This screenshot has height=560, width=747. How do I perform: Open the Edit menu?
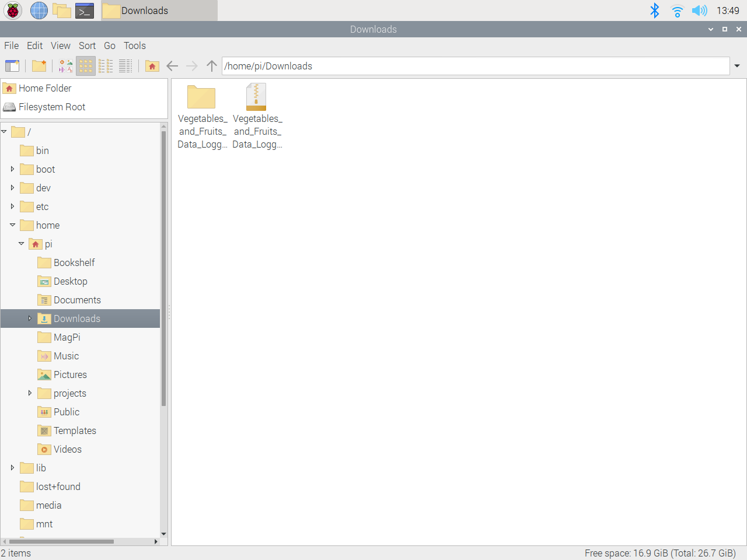pos(35,45)
